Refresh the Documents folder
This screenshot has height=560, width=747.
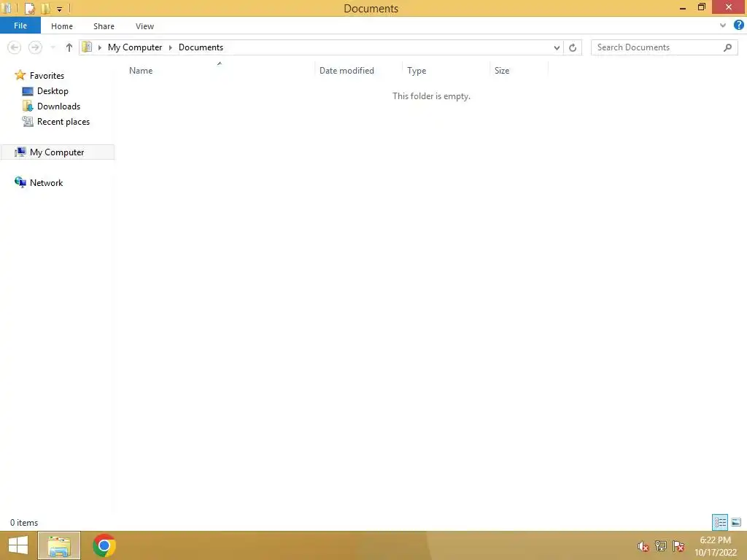pyautogui.click(x=573, y=47)
